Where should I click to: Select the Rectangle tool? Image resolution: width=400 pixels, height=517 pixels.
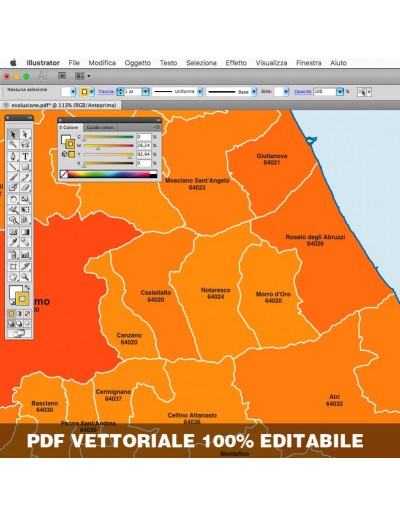tap(25, 166)
